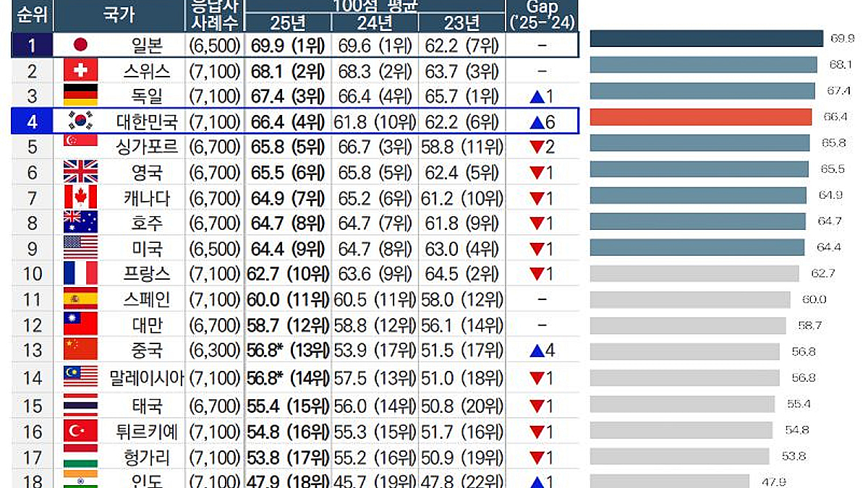Click the Australia flag icon
Image resolution: width=868 pixels, height=488 pixels.
(80, 222)
